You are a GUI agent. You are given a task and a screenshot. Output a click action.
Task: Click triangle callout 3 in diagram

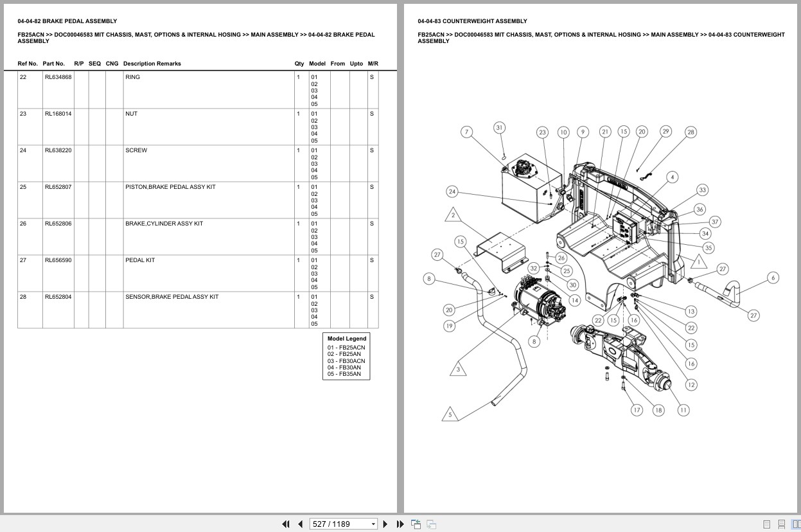coord(458,369)
